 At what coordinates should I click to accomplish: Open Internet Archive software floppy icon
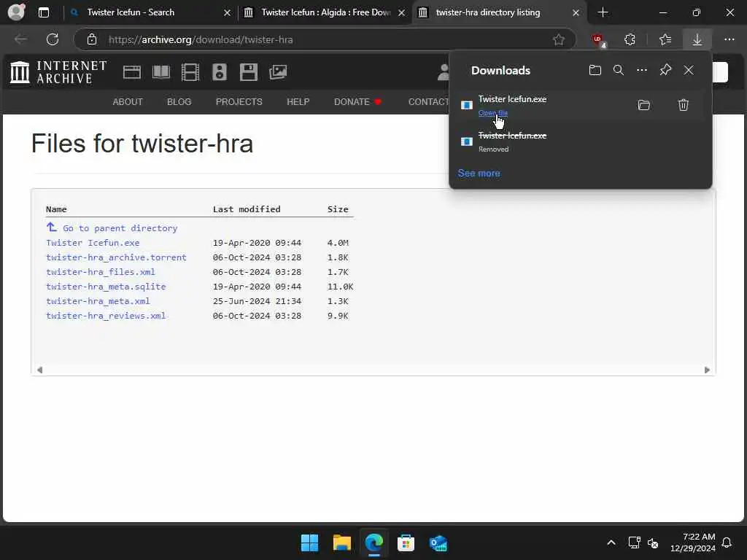coord(249,72)
